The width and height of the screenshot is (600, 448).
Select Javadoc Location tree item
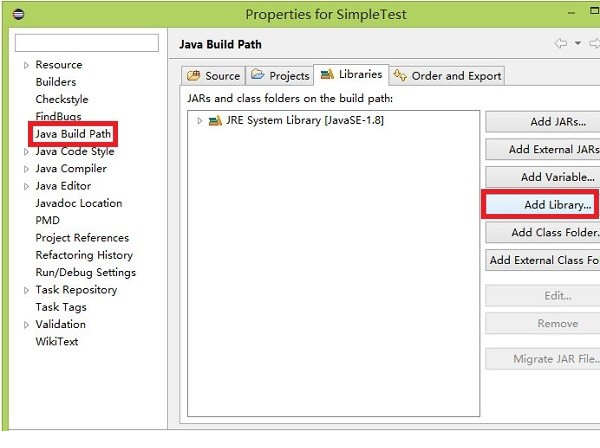pos(79,203)
